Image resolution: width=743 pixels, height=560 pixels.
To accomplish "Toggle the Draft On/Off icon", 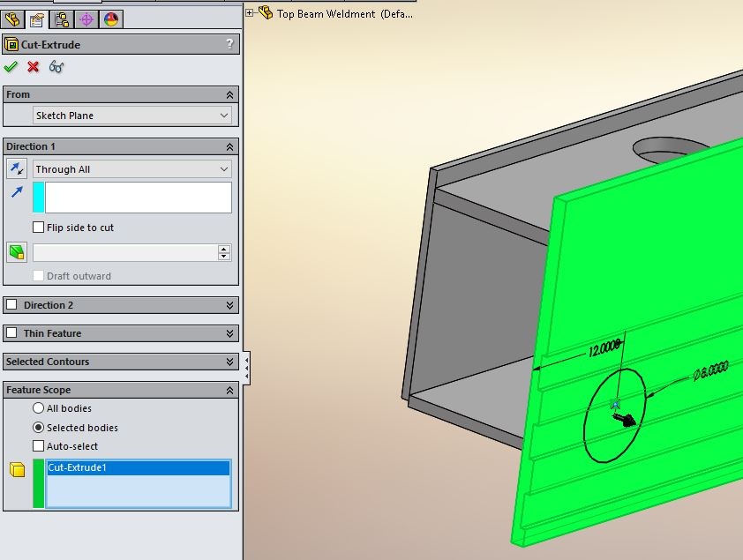I will click(17, 252).
